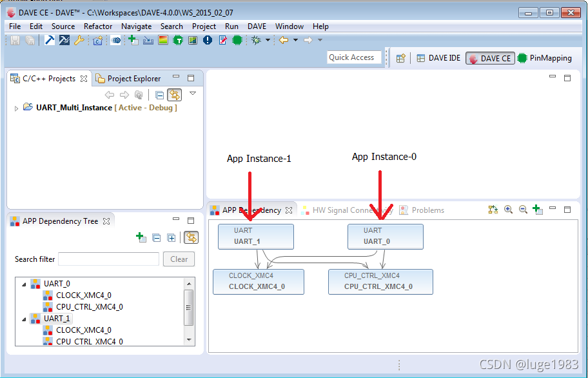
Task: Close the C/C++ Projects tab
Action: coord(84,79)
